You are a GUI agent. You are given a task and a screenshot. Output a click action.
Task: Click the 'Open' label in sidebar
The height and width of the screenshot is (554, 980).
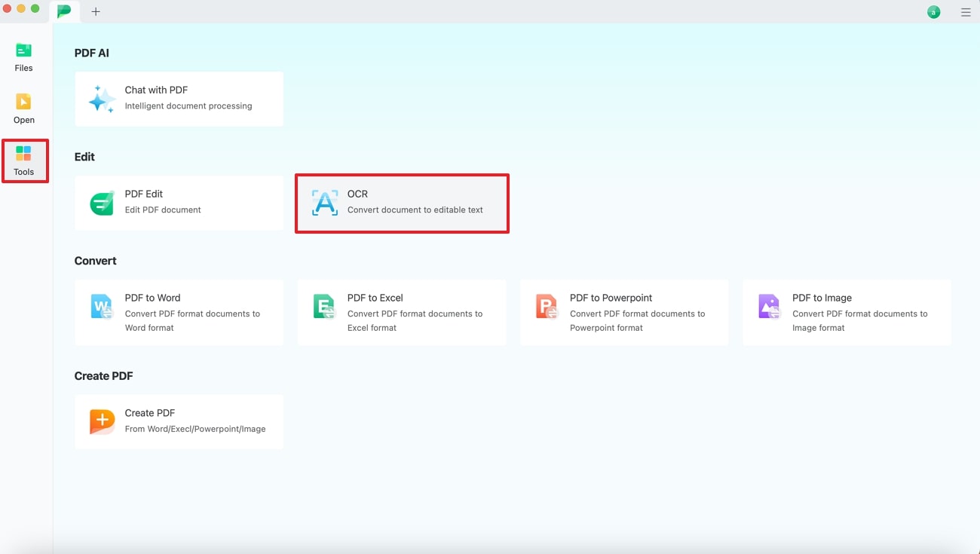(23, 120)
